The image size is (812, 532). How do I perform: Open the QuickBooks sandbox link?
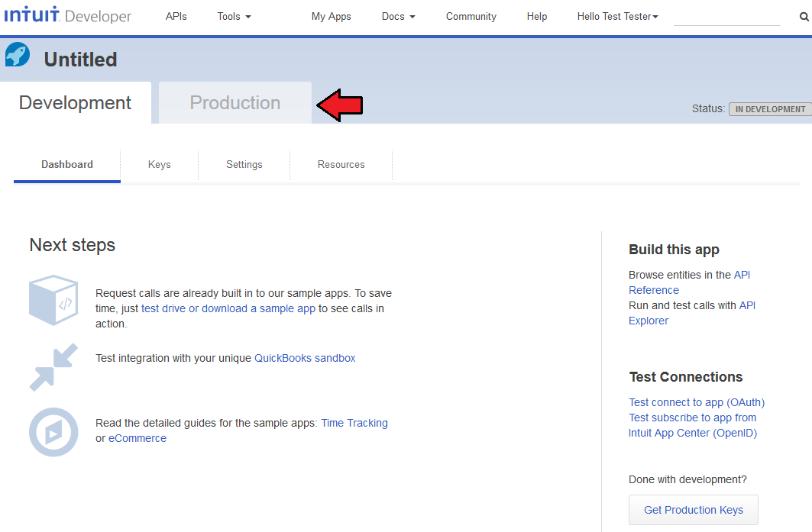305,358
